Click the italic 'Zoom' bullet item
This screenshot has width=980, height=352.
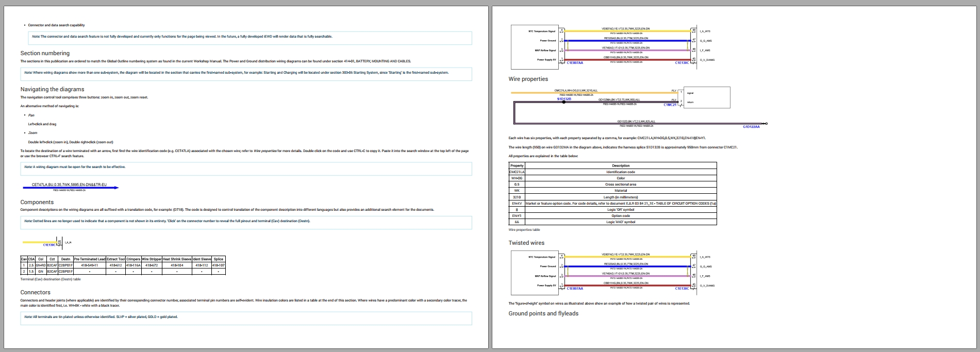click(x=32, y=133)
